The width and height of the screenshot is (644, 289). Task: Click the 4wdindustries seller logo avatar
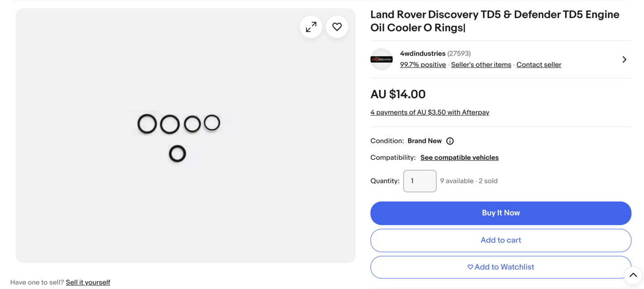coord(382,59)
